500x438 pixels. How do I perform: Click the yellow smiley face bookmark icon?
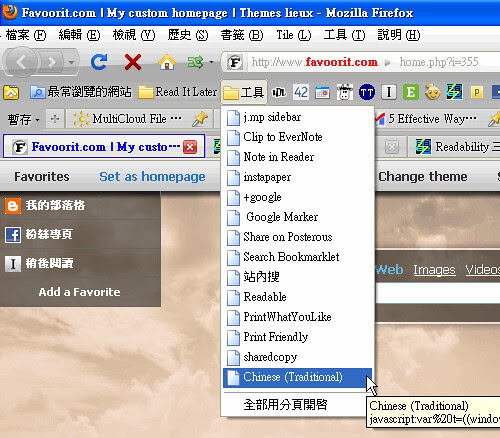click(433, 92)
